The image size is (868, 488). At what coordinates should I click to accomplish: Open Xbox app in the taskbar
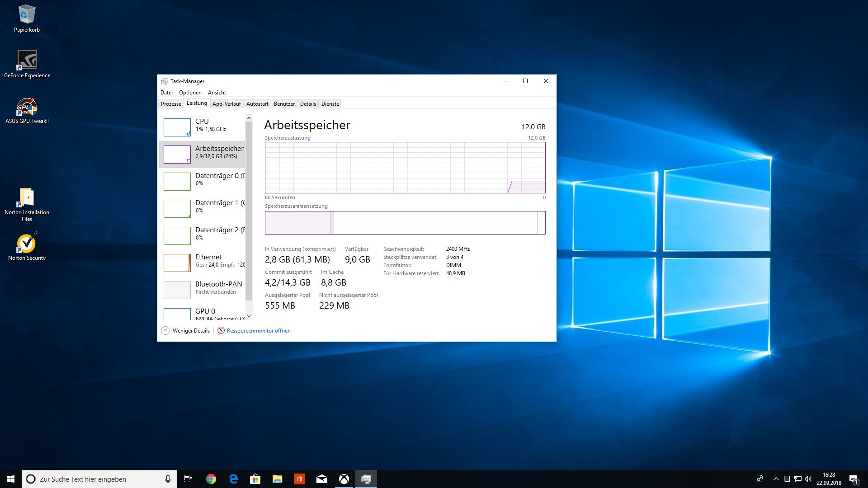[344, 479]
